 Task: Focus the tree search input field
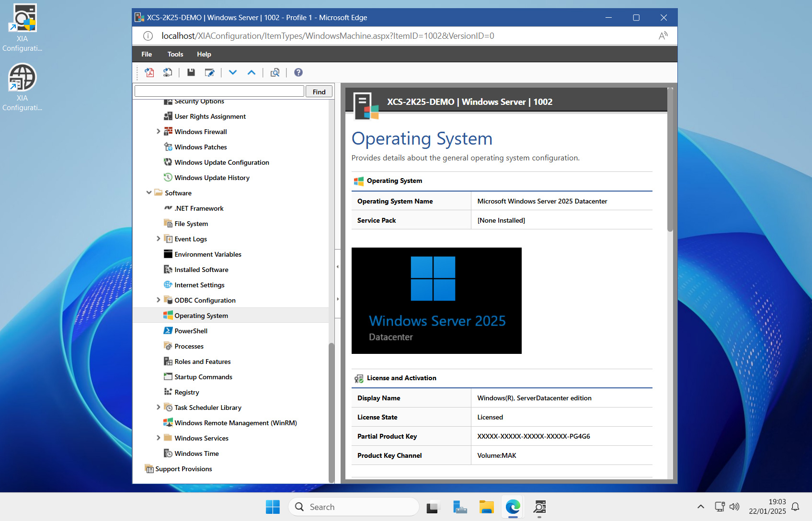click(219, 91)
